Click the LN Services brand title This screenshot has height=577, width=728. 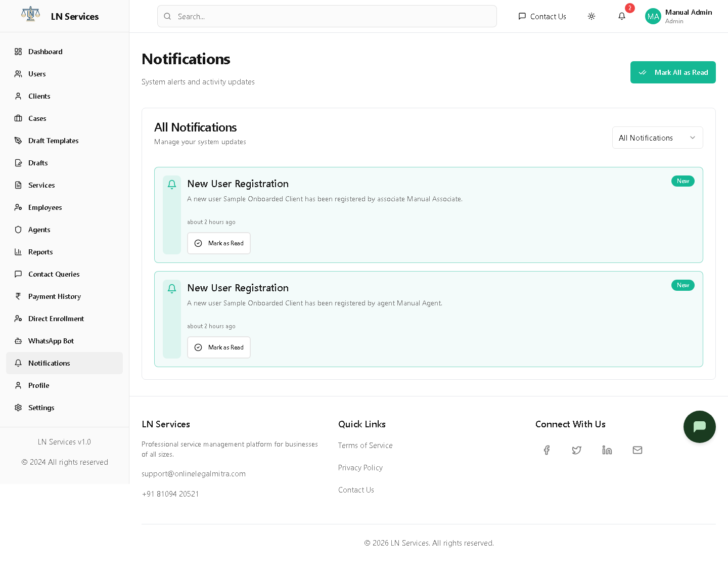(75, 16)
